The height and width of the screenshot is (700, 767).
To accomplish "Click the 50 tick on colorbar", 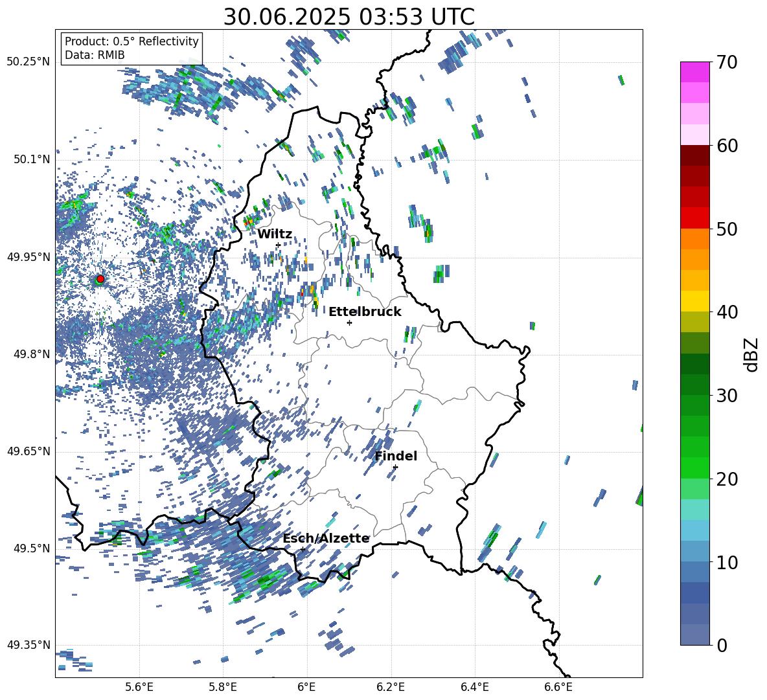I will click(727, 229).
